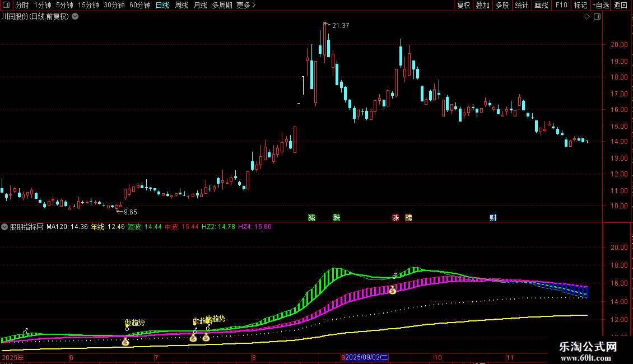This screenshot has height=364, width=633.
Task: Click the blue 财 financial marker
Action: 493,217
